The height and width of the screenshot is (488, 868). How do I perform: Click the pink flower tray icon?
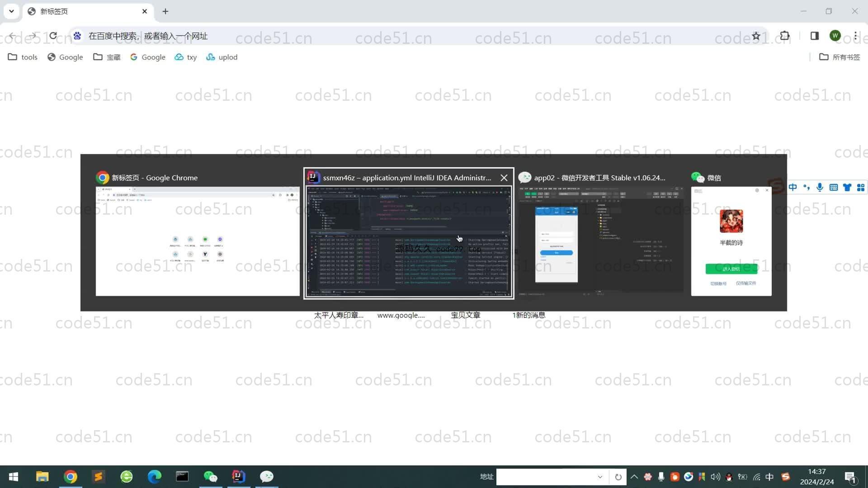(648, 477)
